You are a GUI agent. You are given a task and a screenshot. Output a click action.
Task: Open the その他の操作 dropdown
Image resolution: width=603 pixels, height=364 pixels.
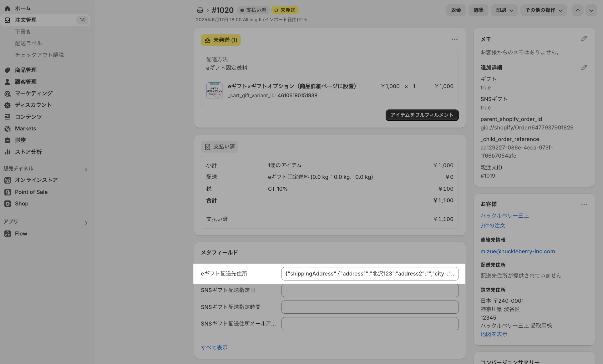(544, 10)
